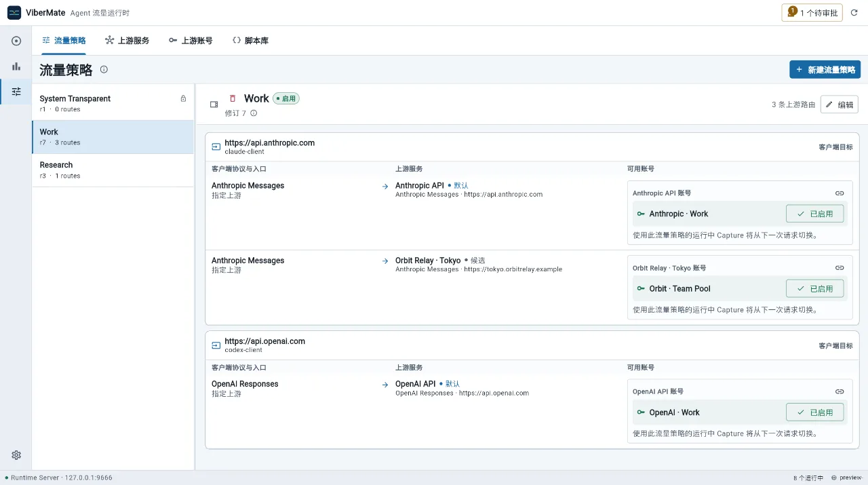Switch to the 脚本库 tab
The height and width of the screenshot is (485, 868).
(250, 41)
